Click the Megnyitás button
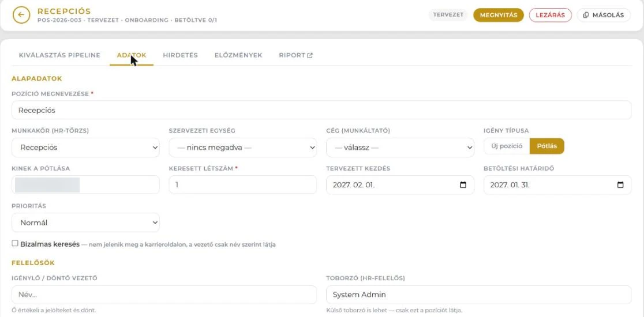The image size is (644, 317). point(499,15)
